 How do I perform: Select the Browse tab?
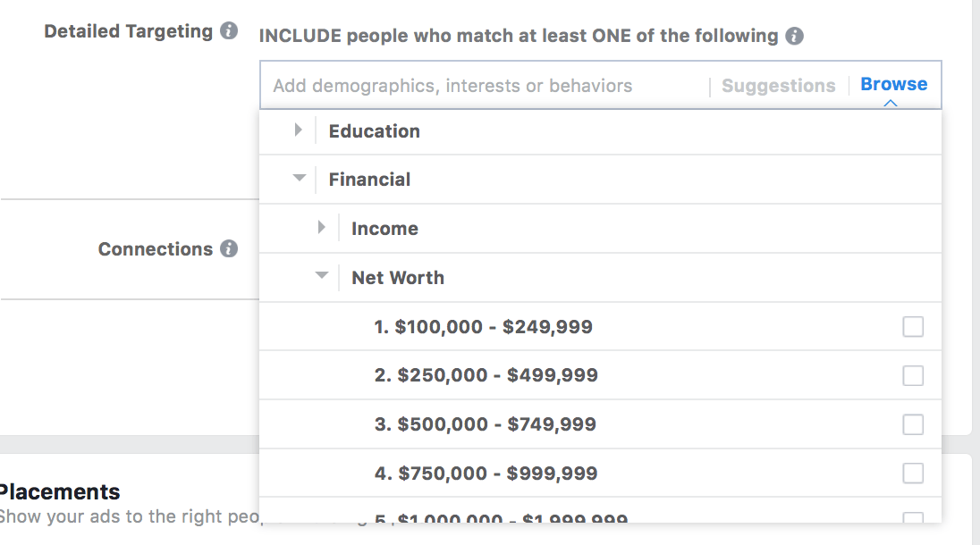click(x=894, y=84)
